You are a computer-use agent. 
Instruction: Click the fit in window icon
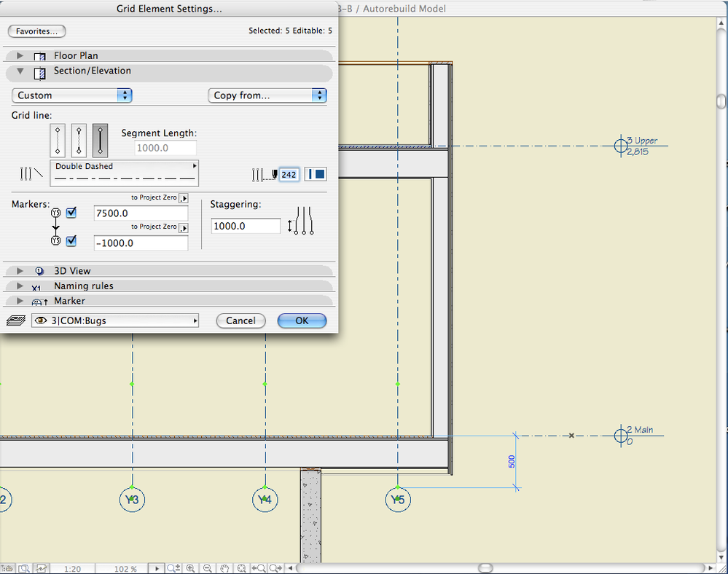[x=241, y=568]
